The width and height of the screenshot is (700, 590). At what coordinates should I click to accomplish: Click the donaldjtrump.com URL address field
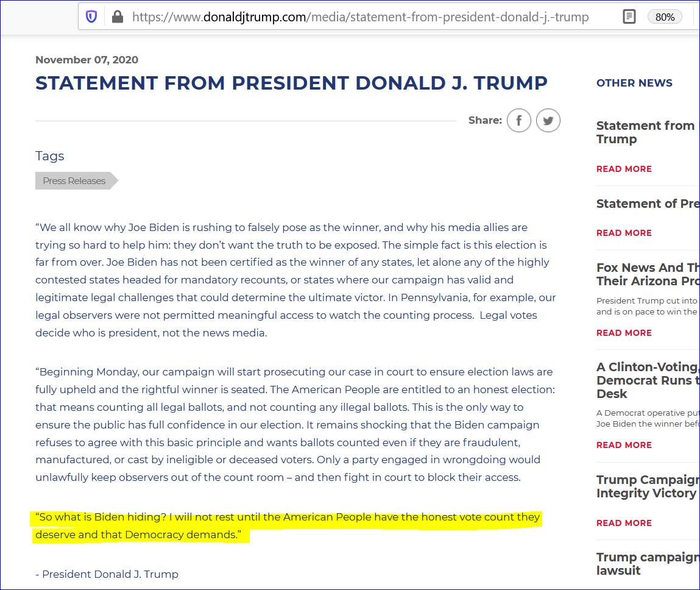click(x=359, y=17)
